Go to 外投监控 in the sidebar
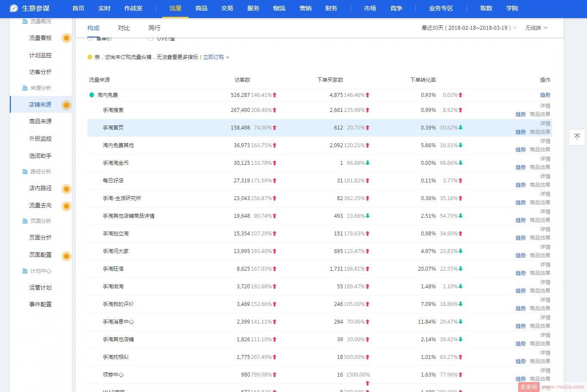Image resolution: width=587 pixels, height=392 pixels. tap(40, 139)
